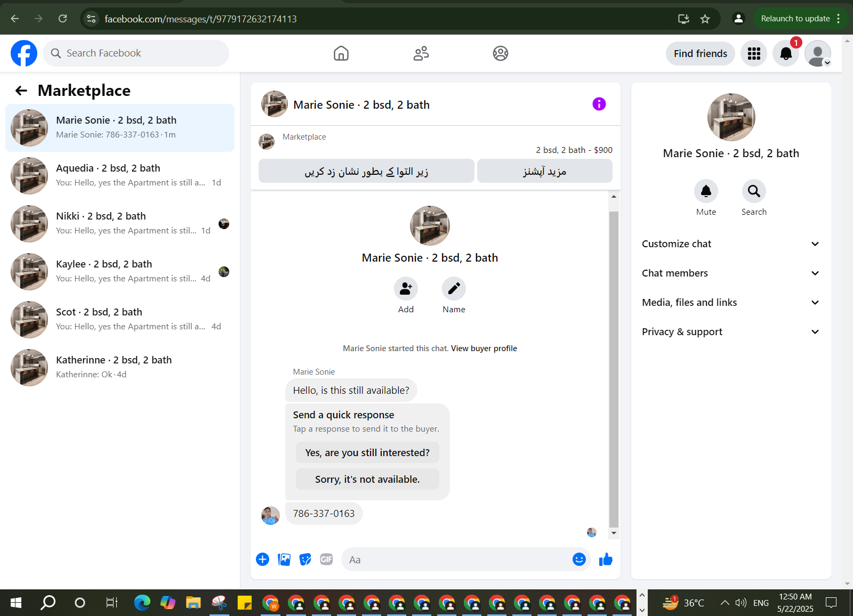The image size is (853, 616).
Task: Open the Friends icon in top navigation
Action: point(421,53)
